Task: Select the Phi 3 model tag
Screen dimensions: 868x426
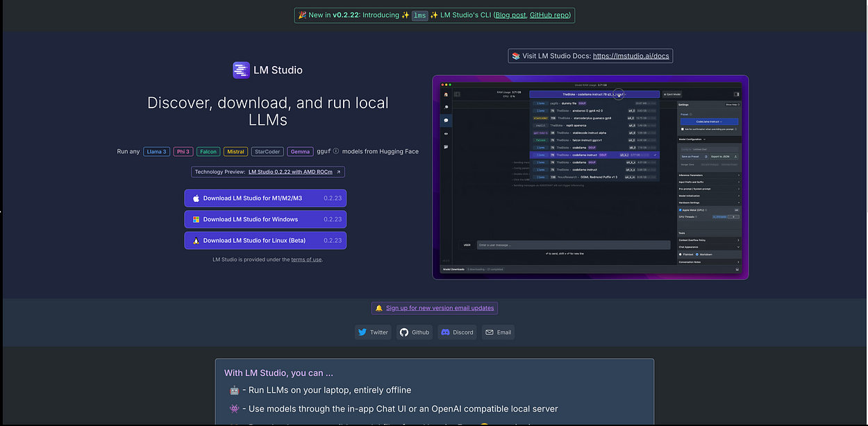Action: click(183, 151)
